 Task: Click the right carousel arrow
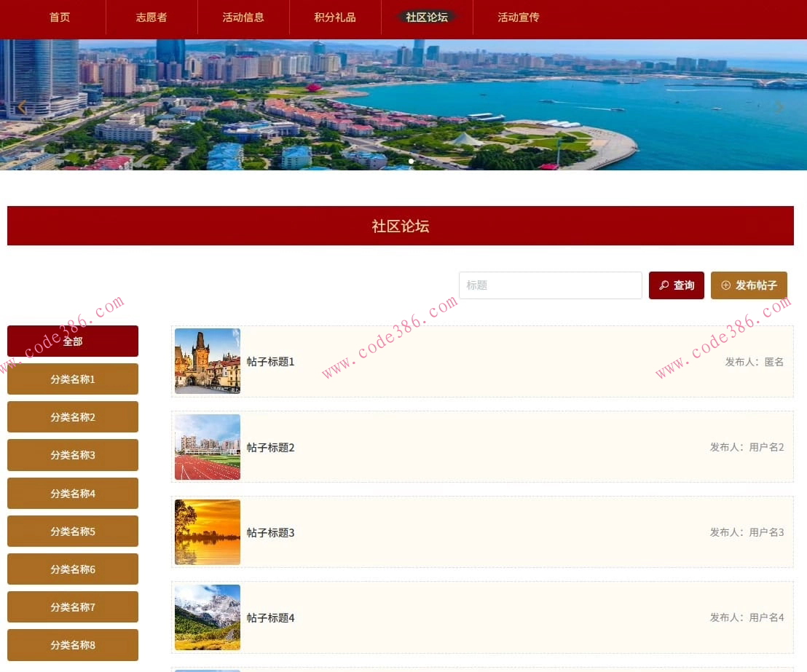click(779, 107)
